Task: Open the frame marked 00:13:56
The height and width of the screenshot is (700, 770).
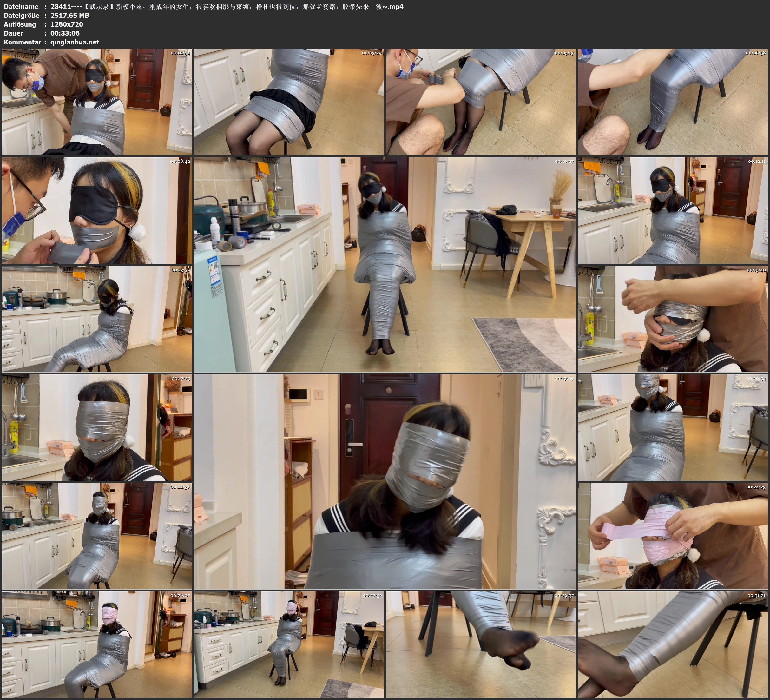Action: coord(97,319)
